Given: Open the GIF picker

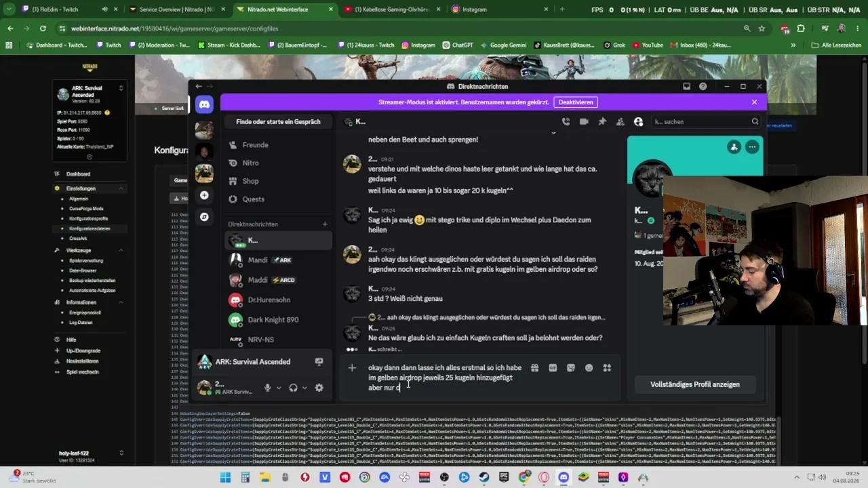Looking at the screenshot, I should (x=553, y=368).
